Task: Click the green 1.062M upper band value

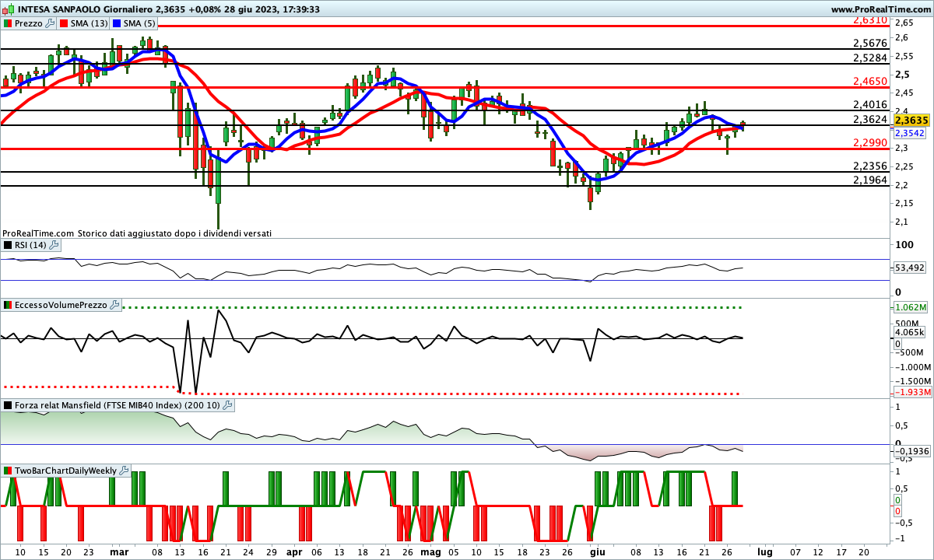Action: click(x=909, y=307)
